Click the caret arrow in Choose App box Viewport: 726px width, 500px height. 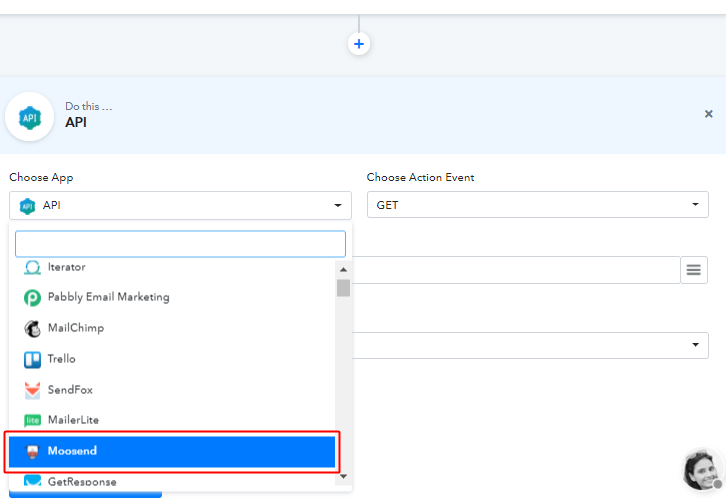pos(338,206)
